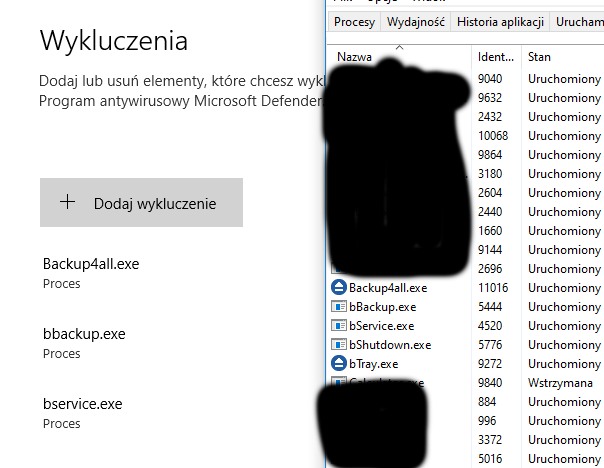This screenshot has height=468, width=604.
Task: Click the Wykluczenia page heading
Action: coord(114,40)
